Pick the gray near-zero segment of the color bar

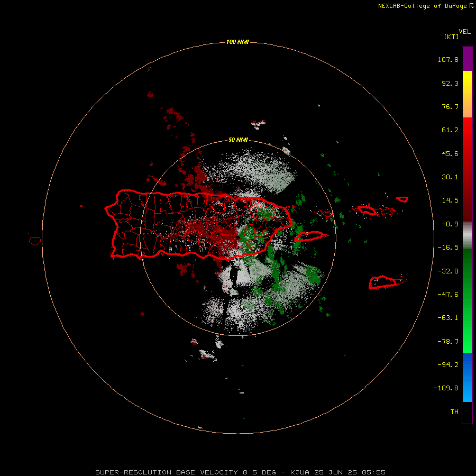click(467, 235)
